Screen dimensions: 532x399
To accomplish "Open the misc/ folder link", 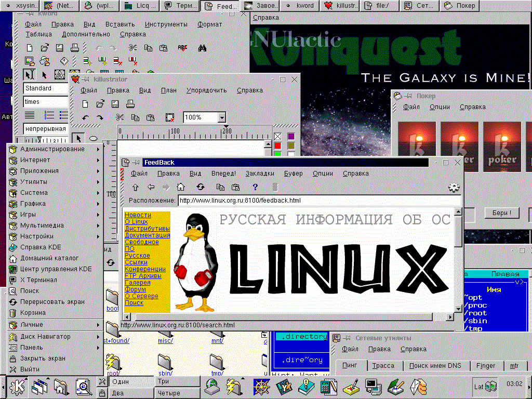I will (x=165, y=341).
